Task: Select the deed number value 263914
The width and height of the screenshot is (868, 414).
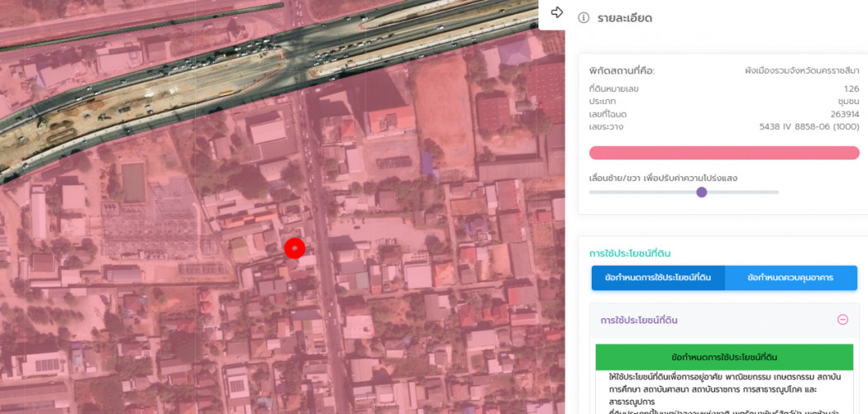Action: [x=844, y=114]
